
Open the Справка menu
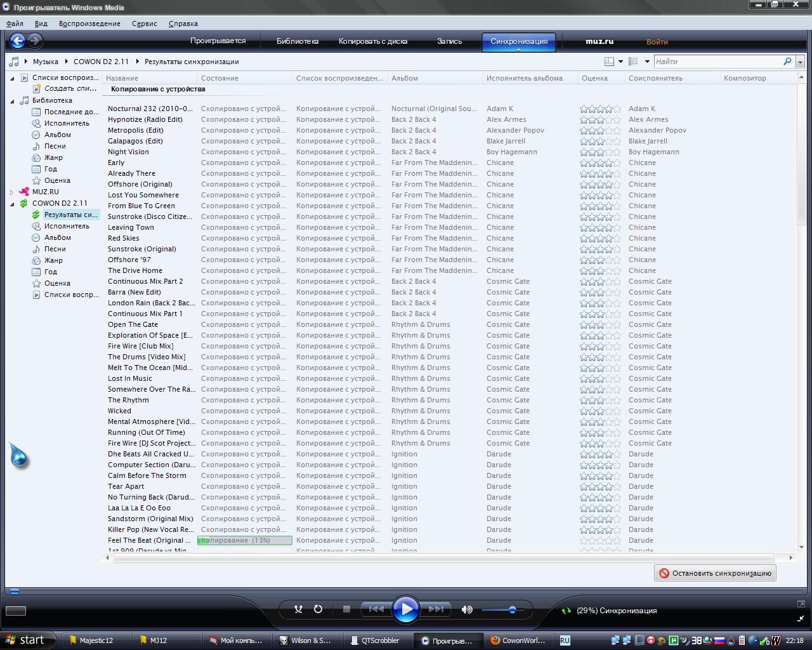[183, 23]
